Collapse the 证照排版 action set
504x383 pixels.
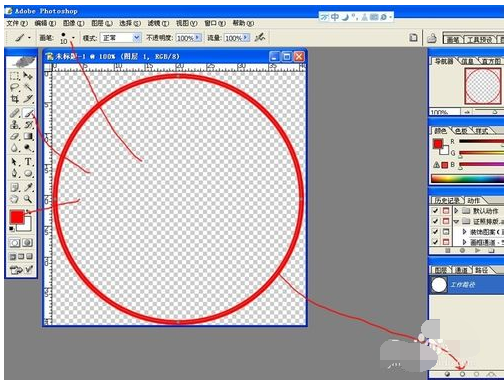[456, 221]
